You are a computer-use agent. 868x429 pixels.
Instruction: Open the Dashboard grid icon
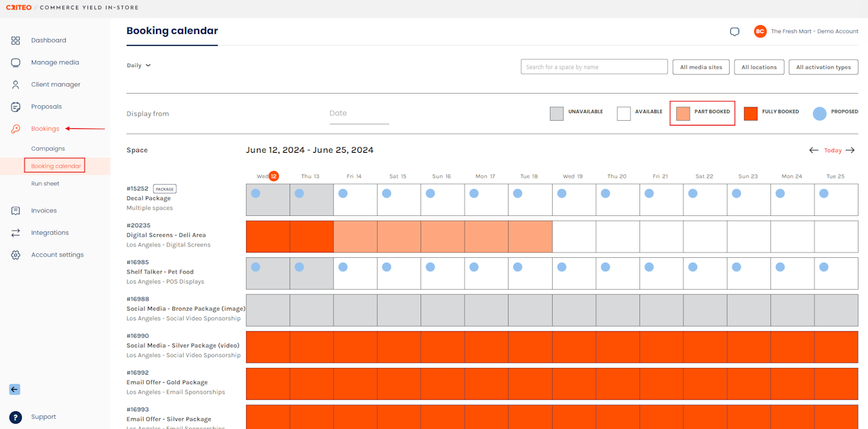[16, 41]
